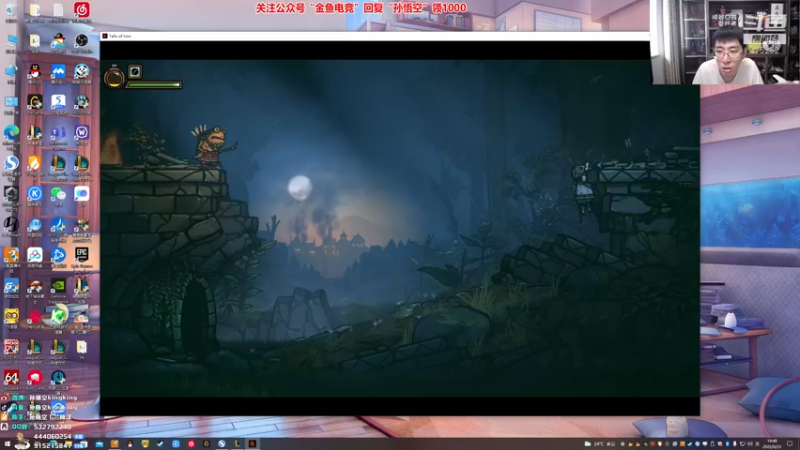Open the taskbar clock and date

(772, 443)
